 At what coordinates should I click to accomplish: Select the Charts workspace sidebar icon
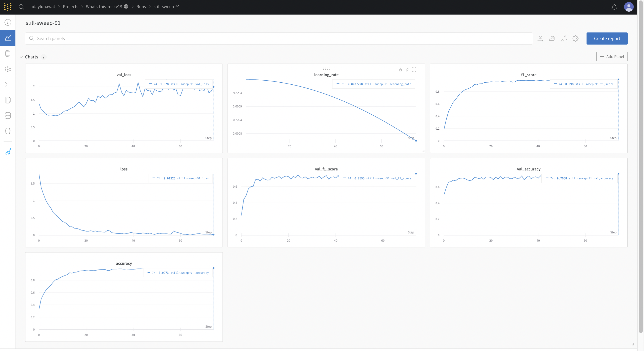(8, 38)
